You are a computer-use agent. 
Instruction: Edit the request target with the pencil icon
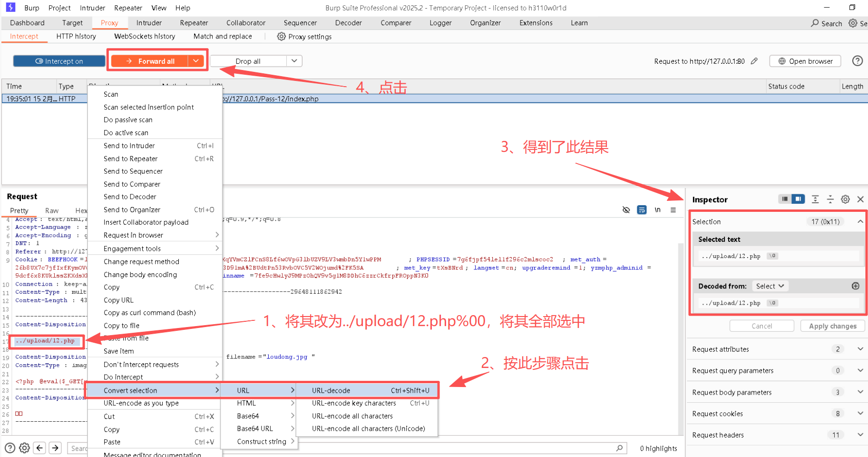754,61
